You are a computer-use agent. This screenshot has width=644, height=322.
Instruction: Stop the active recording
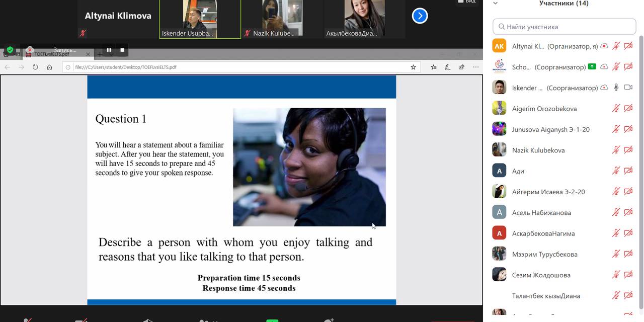coord(121,50)
